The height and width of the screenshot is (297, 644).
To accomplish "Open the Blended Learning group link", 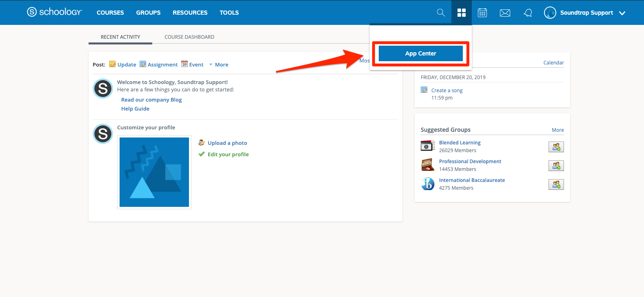I will (460, 142).
